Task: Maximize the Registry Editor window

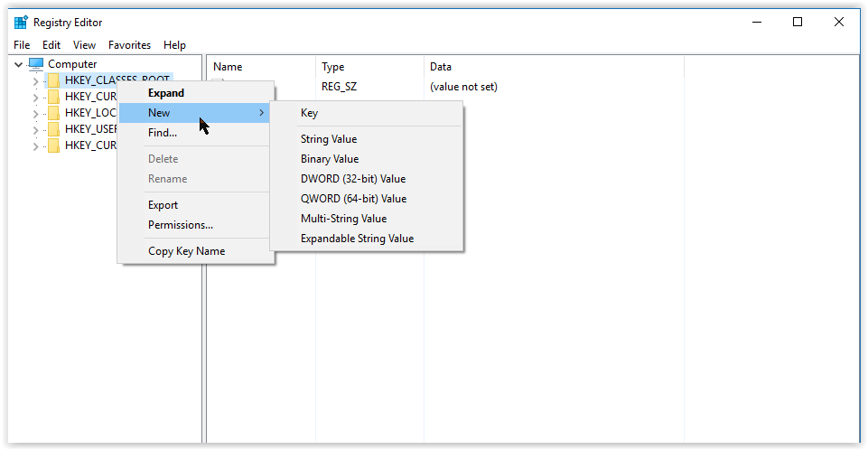Action: pyautogui.click(x=798, y=23)
